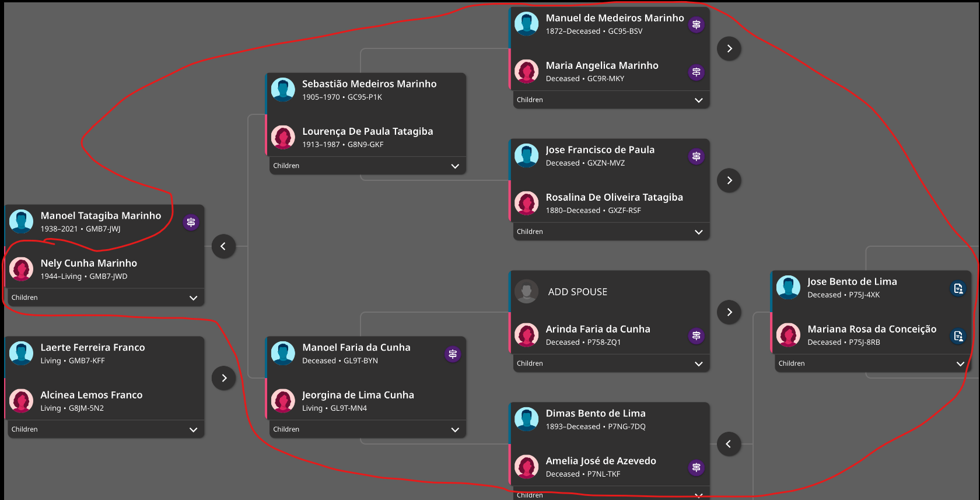Viewport: 980px width, 500px height.
Task: Open hint icon beside Amelia José de Azevedo
Action: (696, 467)
